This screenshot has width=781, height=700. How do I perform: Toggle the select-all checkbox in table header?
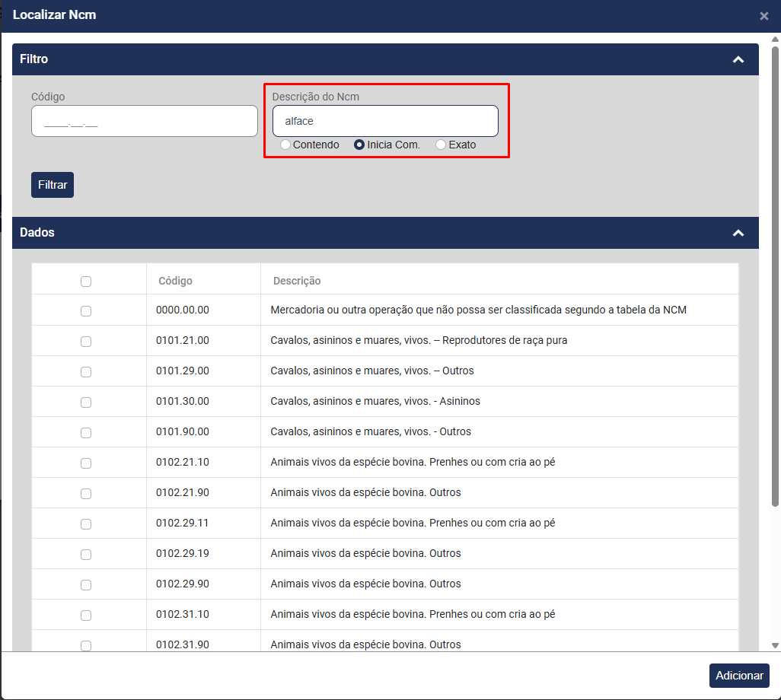tap(86, 282)
